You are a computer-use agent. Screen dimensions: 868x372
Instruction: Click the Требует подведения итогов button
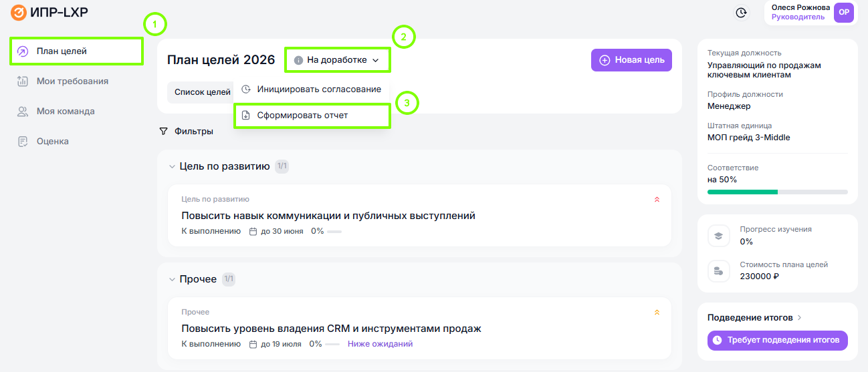778,340
